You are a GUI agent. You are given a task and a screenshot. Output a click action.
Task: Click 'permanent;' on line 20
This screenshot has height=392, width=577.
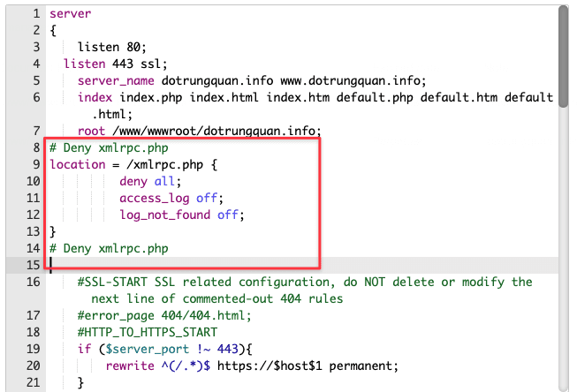pyautogui.click(x=363, y=366)
